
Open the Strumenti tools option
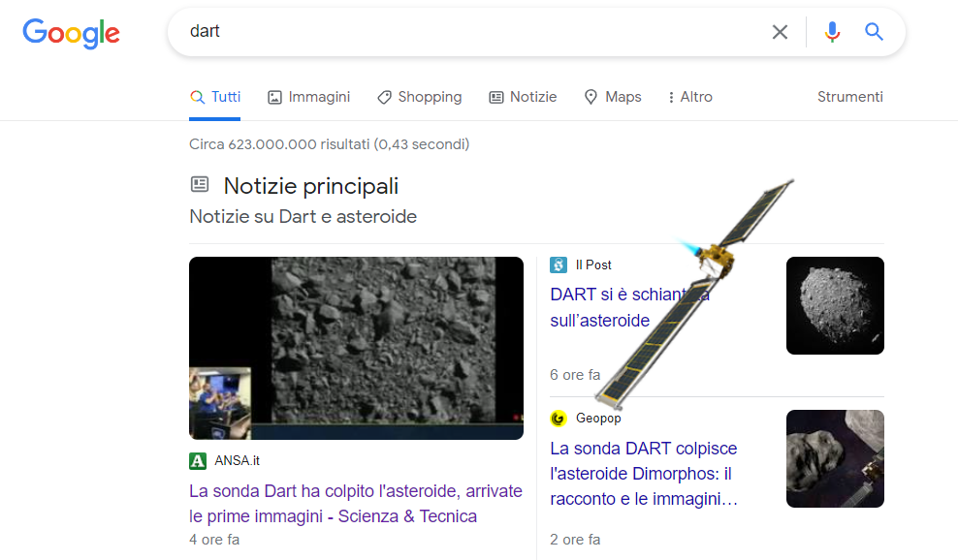point(849,97)
